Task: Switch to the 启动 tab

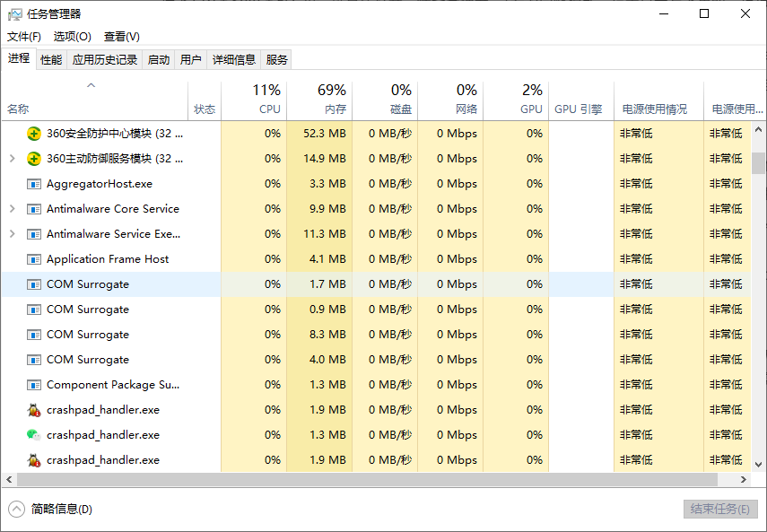Action: coord(159,59)
